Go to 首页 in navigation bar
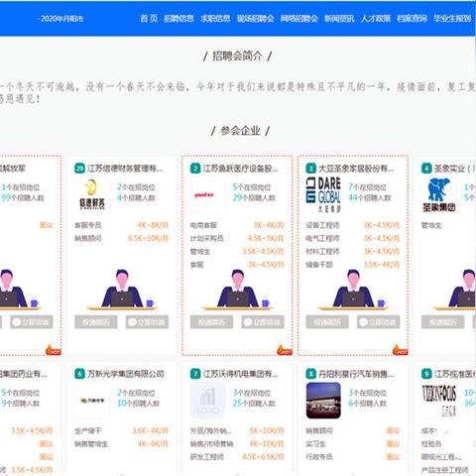 tap(149, 19)
